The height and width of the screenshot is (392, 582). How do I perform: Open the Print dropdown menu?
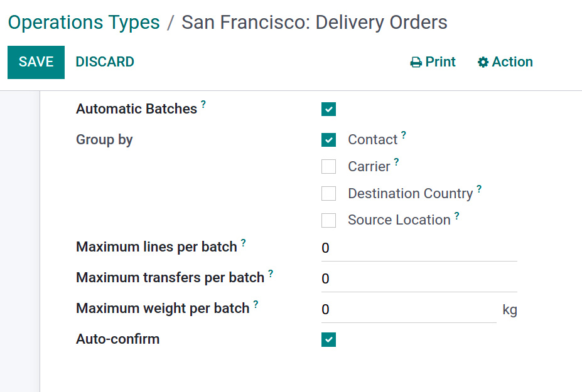pos(433,62)
